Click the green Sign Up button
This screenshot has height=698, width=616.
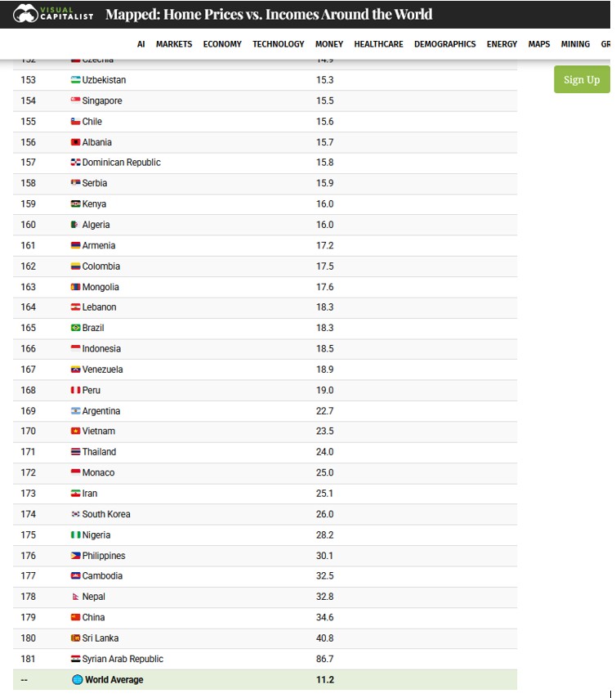coord(582,79)
